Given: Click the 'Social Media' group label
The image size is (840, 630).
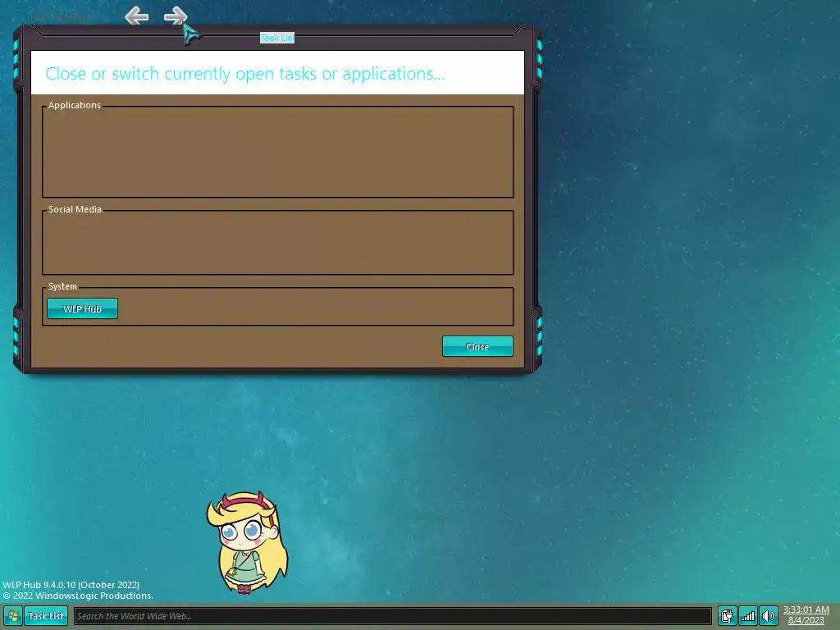Looking at the screenshot, I should point(75,209).
